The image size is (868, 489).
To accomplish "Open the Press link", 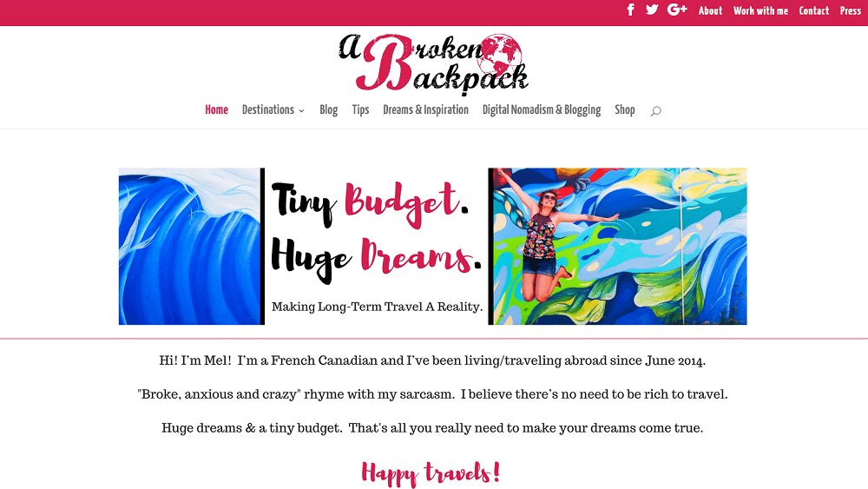I will pyautogui.click(x=851, y=10).
